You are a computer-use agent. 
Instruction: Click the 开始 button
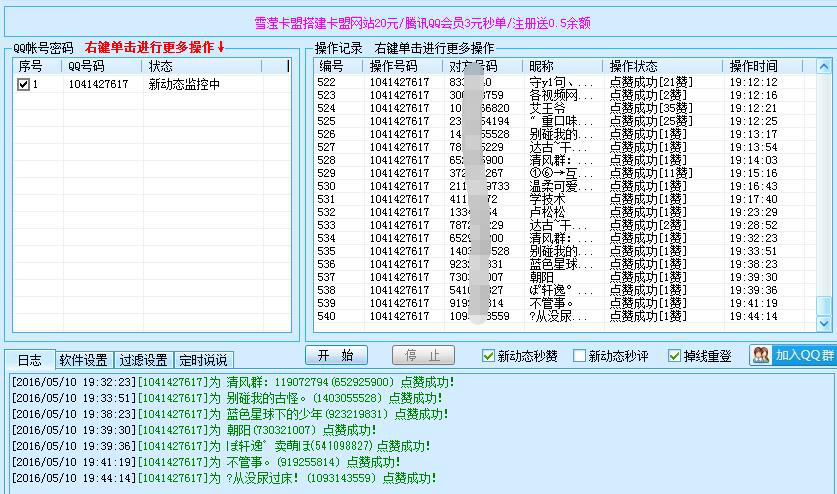[336, 355]
